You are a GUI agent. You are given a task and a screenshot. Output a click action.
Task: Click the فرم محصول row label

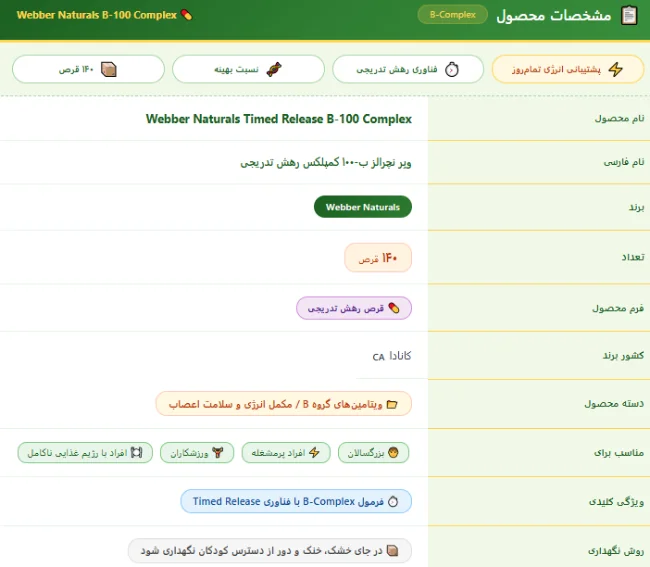pos(618,308)
